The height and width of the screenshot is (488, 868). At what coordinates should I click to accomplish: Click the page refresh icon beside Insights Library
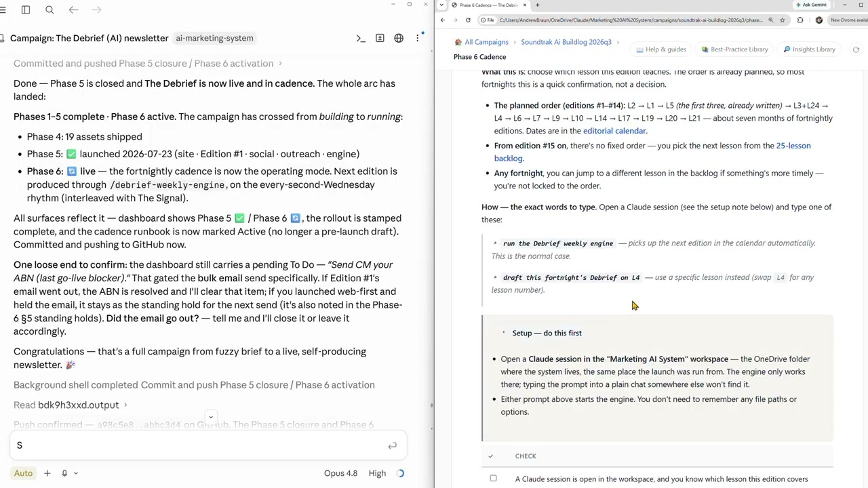point(856,49)
